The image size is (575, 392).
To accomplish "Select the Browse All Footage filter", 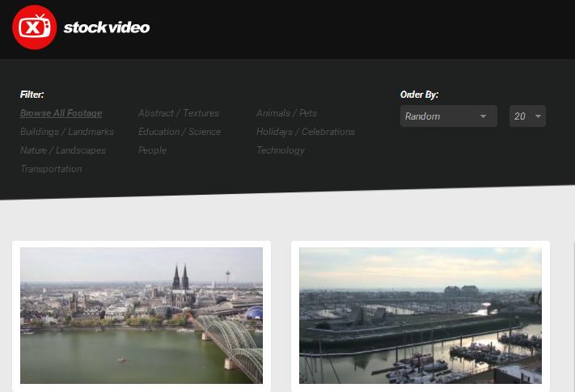I will tap(61, 113).
